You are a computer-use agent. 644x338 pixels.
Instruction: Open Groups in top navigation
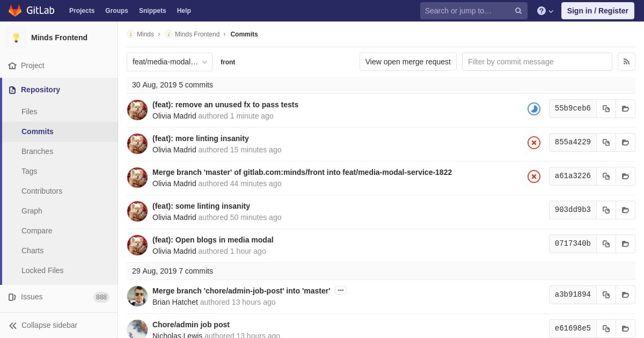[x=116, y=11]
